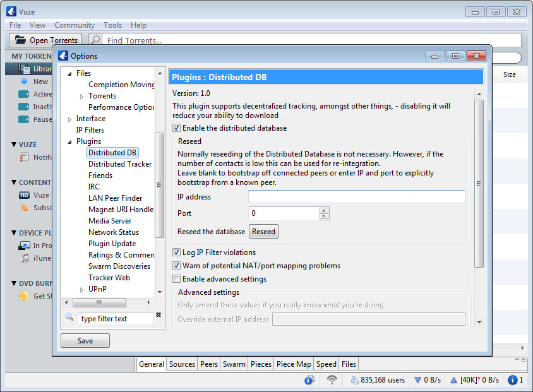This screenshot has height=392, width=533.
Task: Click the Vuze frog logo in title bar
Action: (x=11, y=11)
